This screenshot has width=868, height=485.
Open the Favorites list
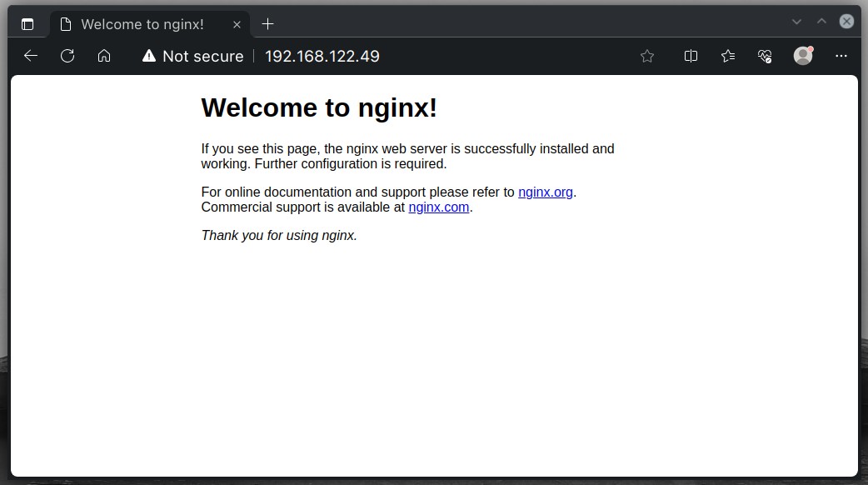(x=728, y=56)
